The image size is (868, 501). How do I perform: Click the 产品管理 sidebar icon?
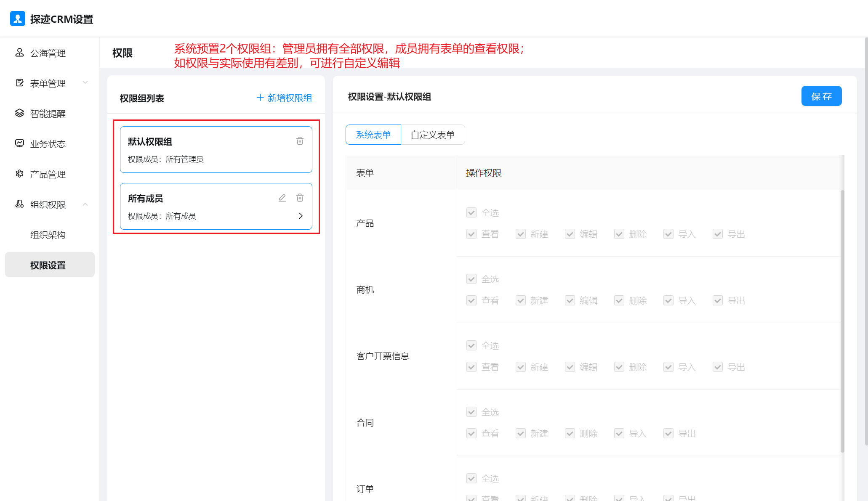pos(19,174)
